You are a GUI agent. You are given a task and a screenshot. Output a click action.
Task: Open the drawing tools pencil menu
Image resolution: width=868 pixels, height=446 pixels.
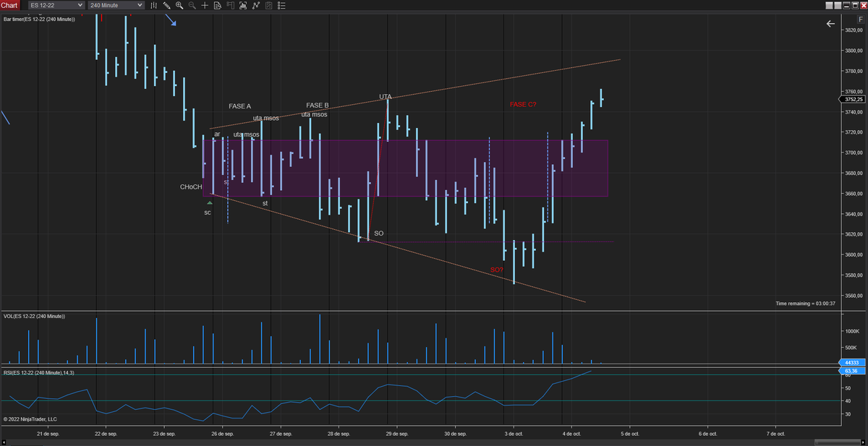click(x=166, y=5)
